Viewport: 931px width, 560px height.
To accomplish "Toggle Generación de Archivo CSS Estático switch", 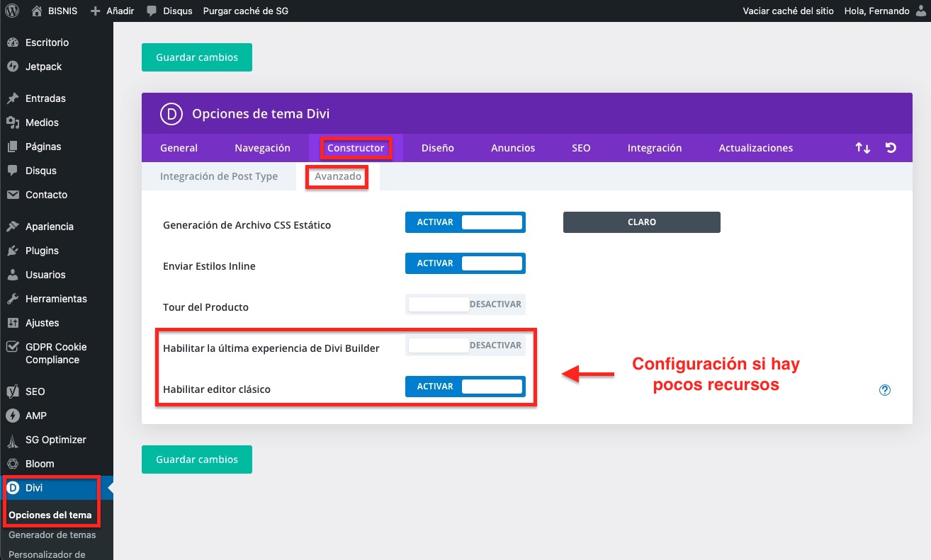I will click(x=465, y=222).
